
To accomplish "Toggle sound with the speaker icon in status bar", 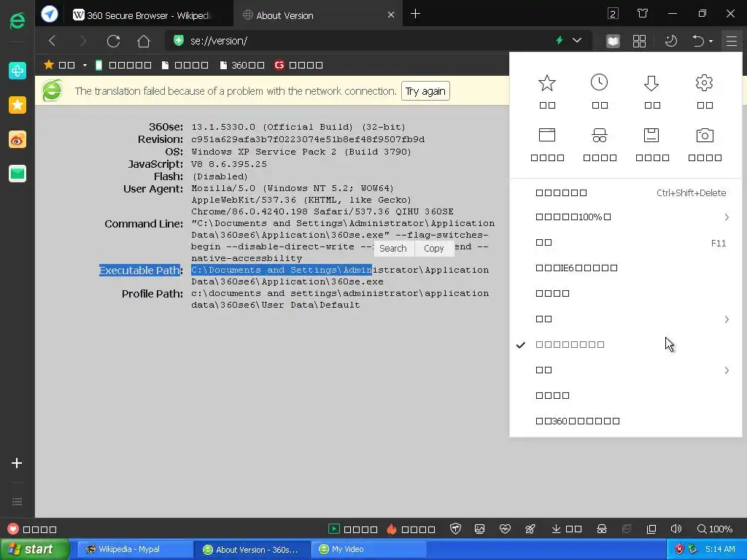I will 676,529.
